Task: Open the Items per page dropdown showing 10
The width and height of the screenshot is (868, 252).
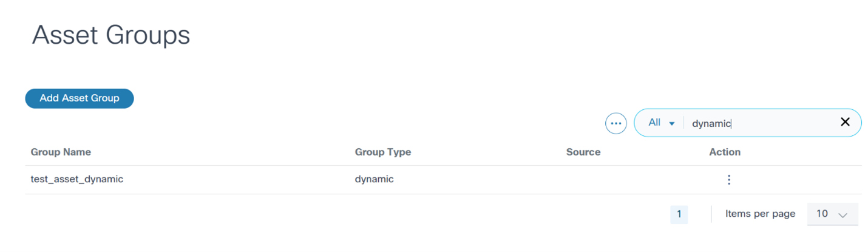Action: pyautogui.click(x=832, y=214)
